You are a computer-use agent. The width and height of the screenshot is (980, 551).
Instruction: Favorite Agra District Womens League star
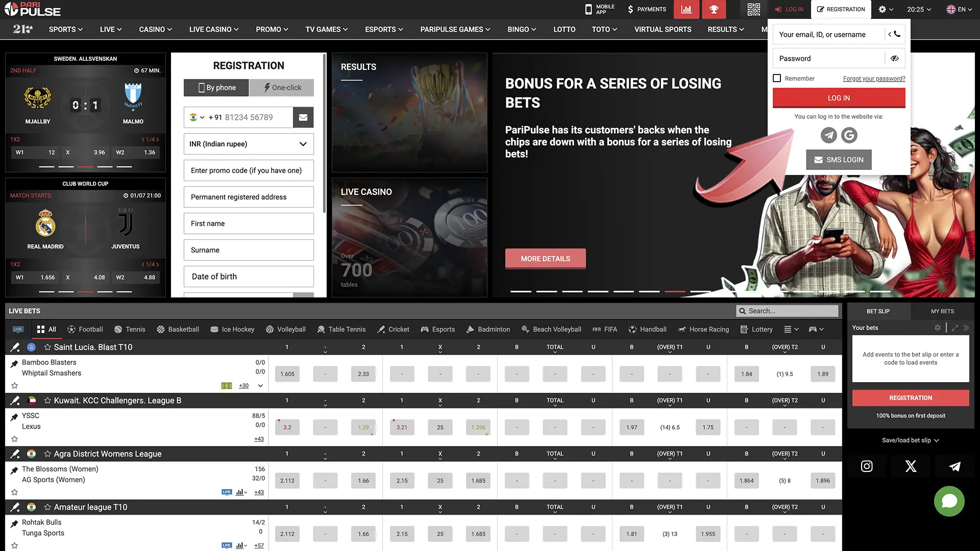tap(47, 454)
